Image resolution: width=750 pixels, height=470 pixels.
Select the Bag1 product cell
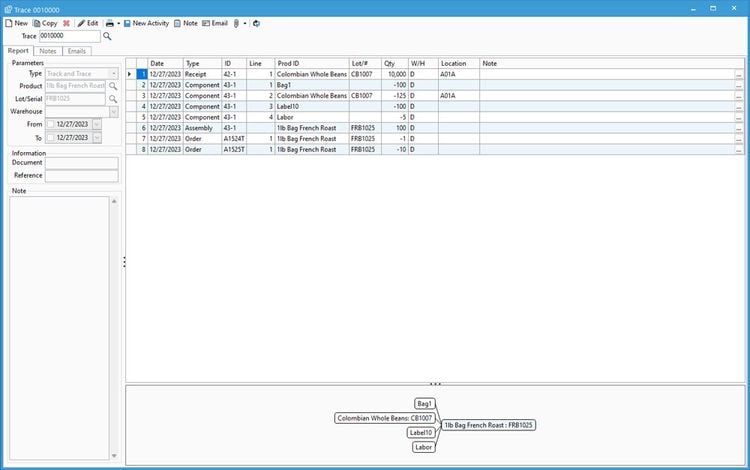pos(312,85)
